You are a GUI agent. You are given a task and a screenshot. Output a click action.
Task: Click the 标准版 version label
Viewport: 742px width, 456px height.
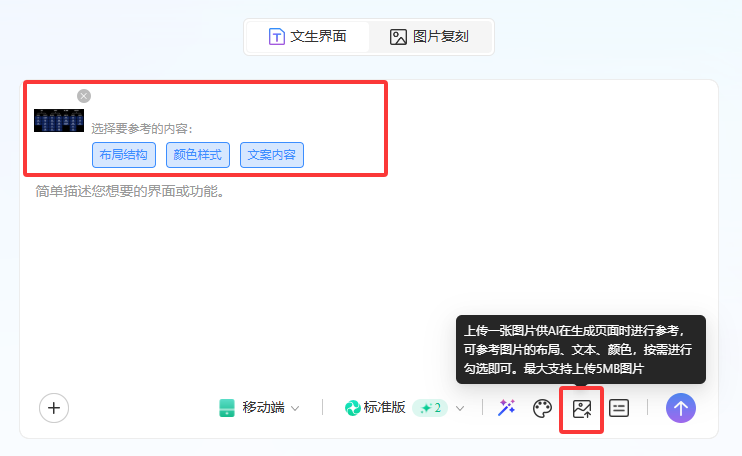coord(384,408)
